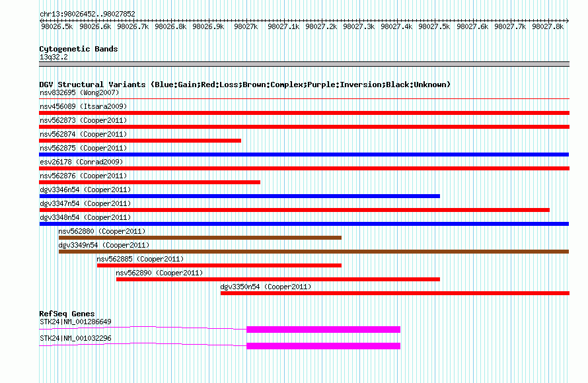Open the nsv562875 (Cooper2011) label
Image resolution: width=588 pixels, height=383 pixels.
point(83,148)
